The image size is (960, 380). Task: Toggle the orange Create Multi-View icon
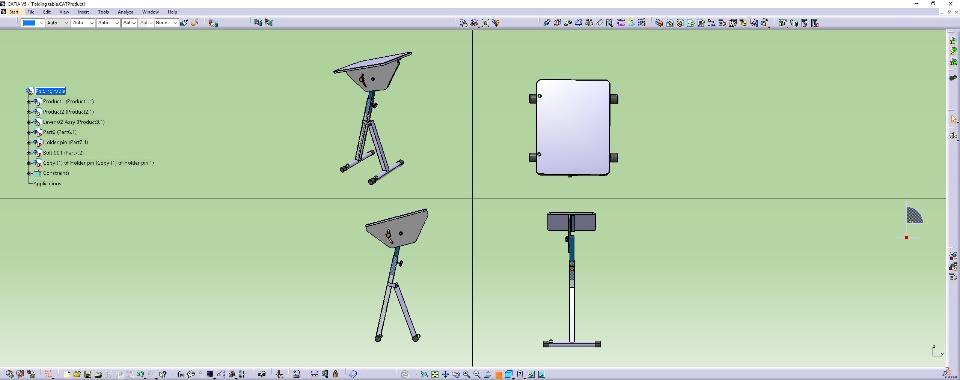click(498, 374)
